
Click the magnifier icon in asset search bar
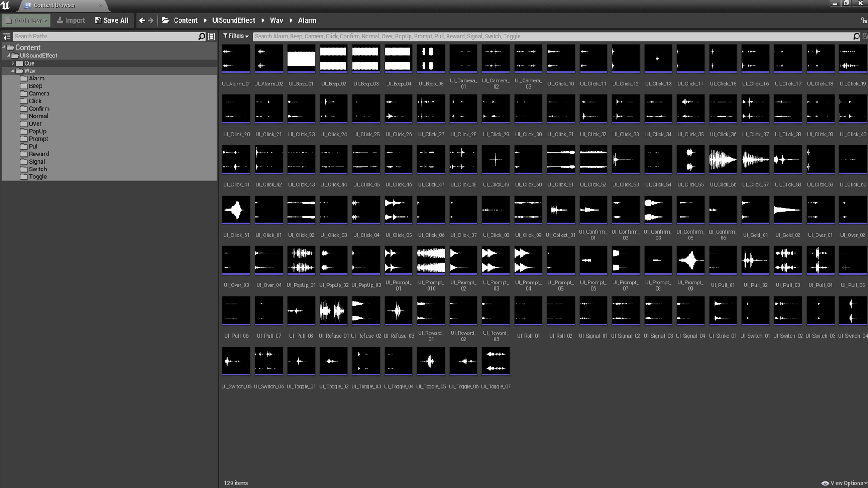(x=856, y=36)
